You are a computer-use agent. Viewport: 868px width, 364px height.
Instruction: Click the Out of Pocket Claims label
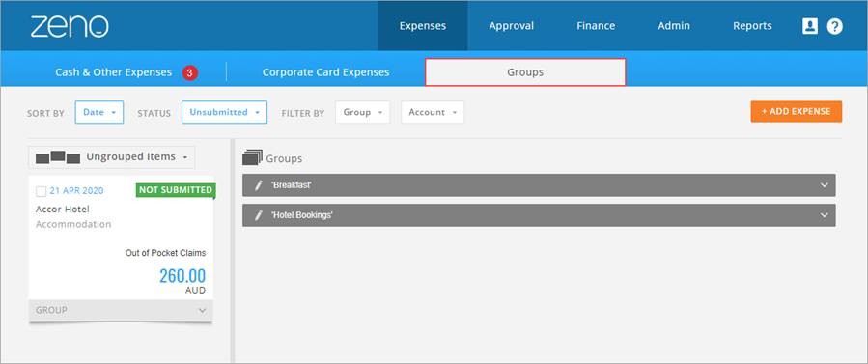[x=165, y=253]
